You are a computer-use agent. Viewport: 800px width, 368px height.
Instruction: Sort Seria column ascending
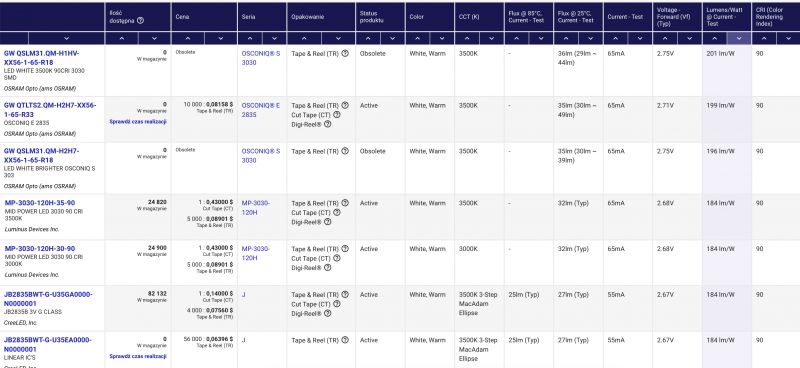[250, 38]
